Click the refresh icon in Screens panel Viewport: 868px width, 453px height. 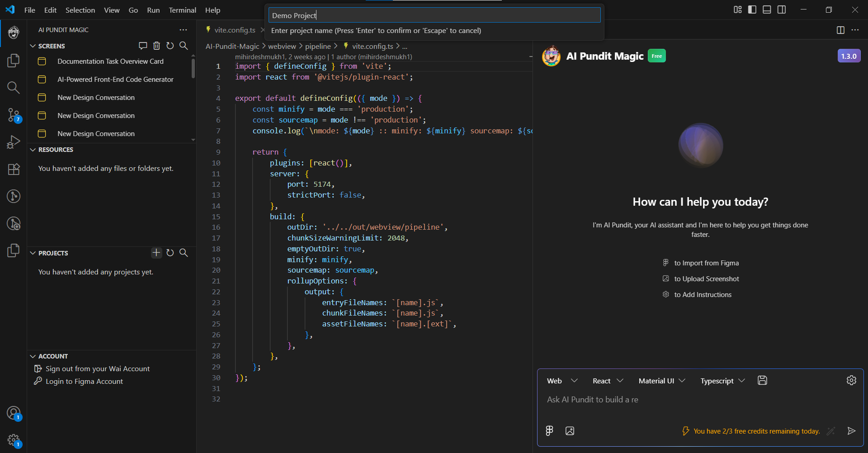[170, 46]
